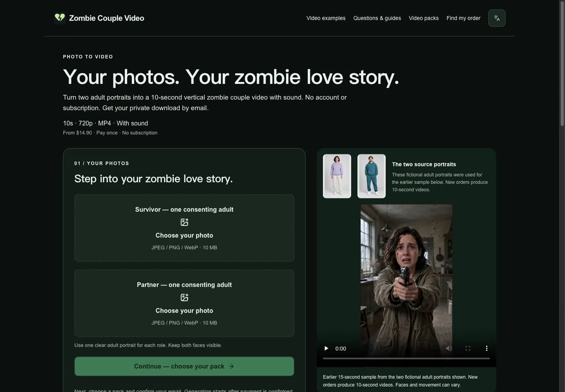
Task: Click the Partner add-photo icon
Action: click(184, 298)
